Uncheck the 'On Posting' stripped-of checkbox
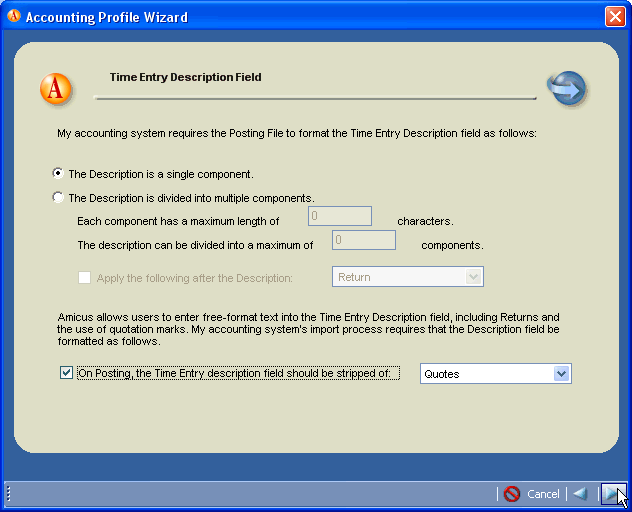Image resolution: width=632 pixels, height=512 pixels. pyautogui.click(x=67, y=373)
